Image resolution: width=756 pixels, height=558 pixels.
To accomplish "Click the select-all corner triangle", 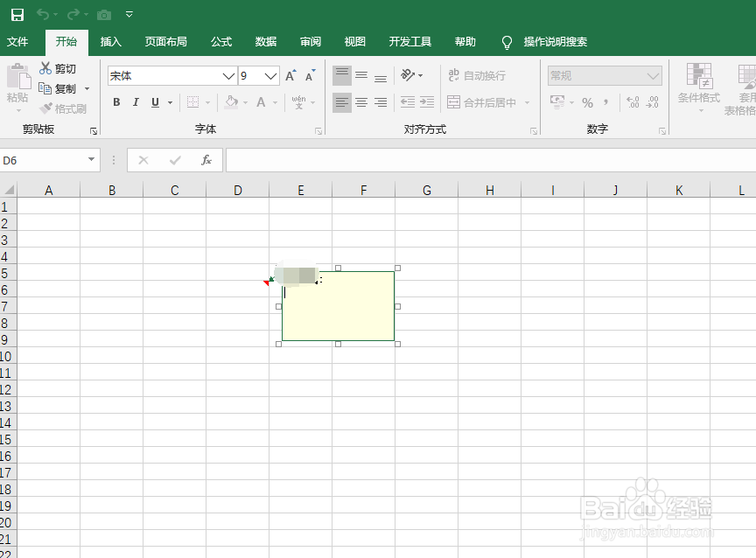I will 9,190.
